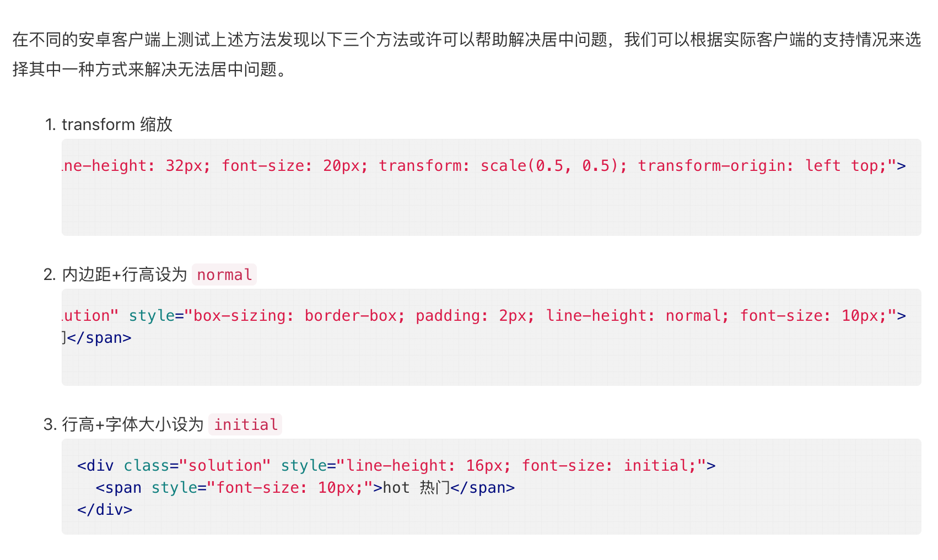Viewport: 938px width, 560px height.
Task: Click the "transform 缩放" list heading
Action: point(117,125)
